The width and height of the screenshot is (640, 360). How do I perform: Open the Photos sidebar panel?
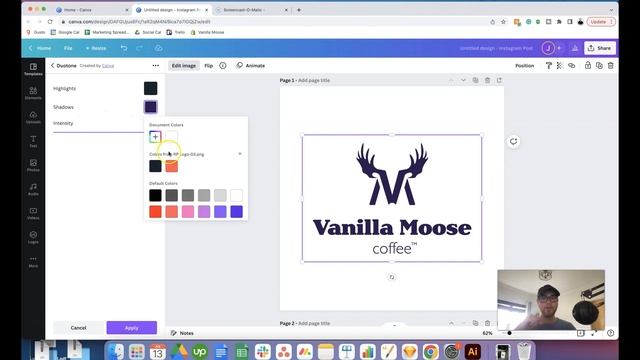point(33,165)
